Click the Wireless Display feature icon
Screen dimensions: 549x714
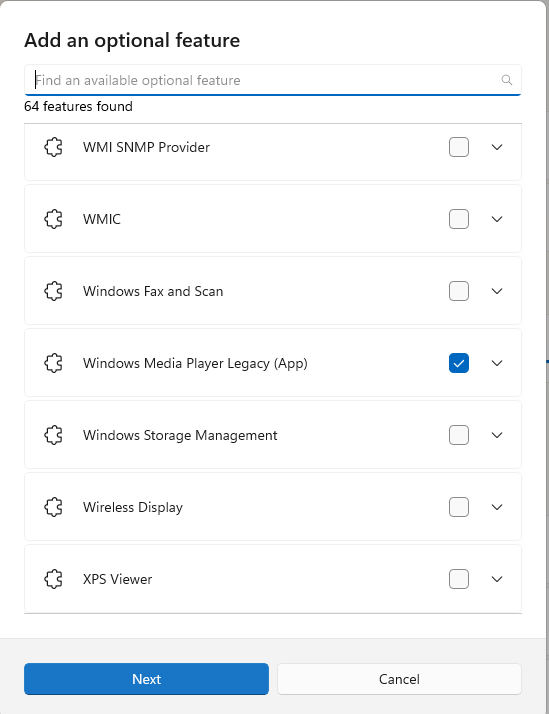click(x=53, y=507)
